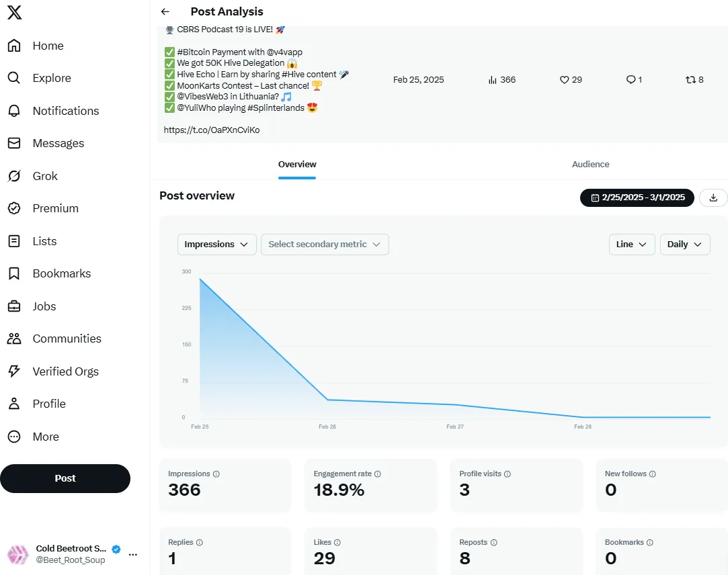
Task: Click the Jobs briefcase icon
Action: (14, 306)
